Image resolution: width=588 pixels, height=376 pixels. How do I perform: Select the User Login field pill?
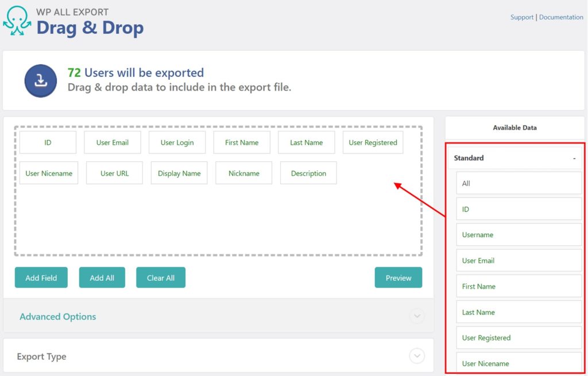coord(177,142)
